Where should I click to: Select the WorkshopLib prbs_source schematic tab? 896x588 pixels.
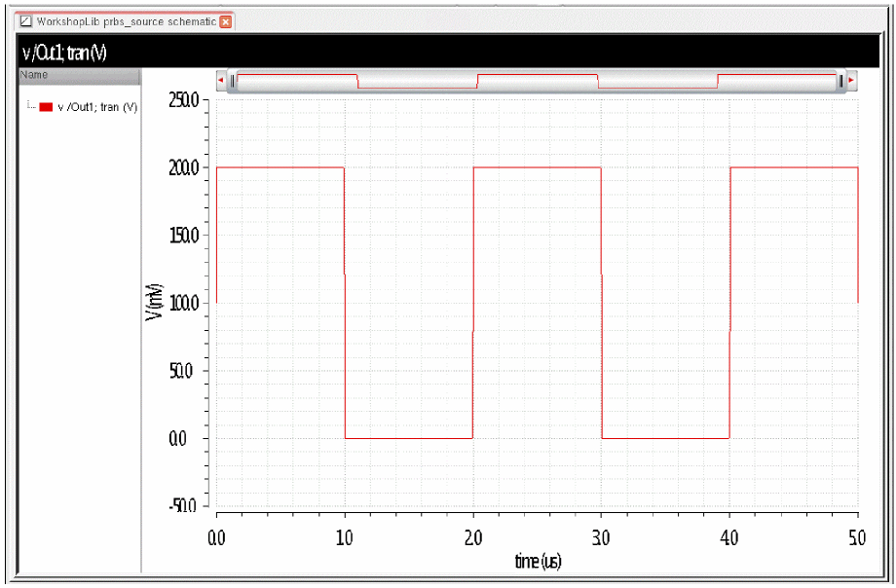pos(125,21)
